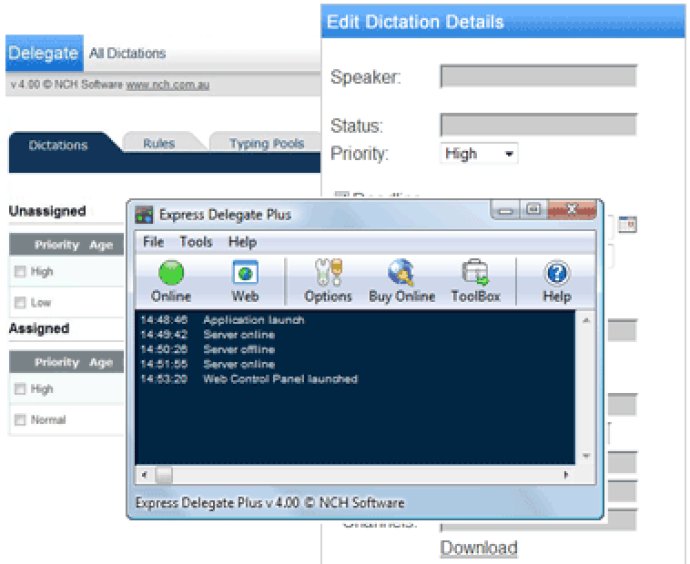The width and height of the screenshot is (690, 564).
Task: Check the Unassigned Low priority checkbox
Action: [x=20, y=302]
